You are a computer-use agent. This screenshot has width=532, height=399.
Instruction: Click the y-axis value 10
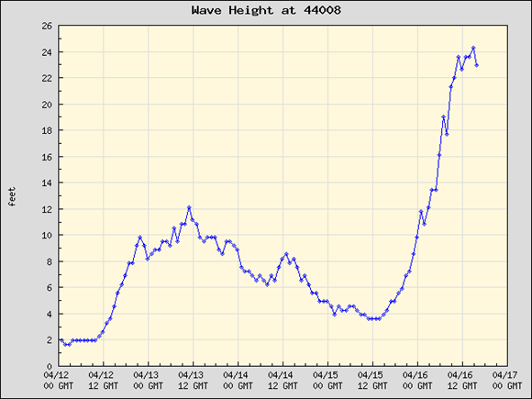(47, 235)
